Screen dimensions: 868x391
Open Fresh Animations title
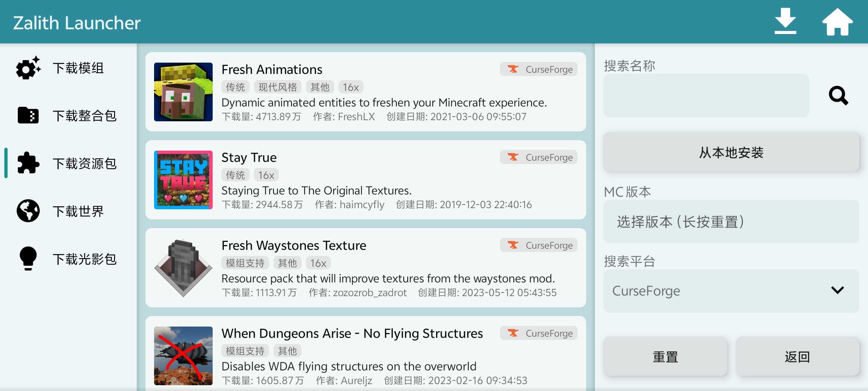272,69
